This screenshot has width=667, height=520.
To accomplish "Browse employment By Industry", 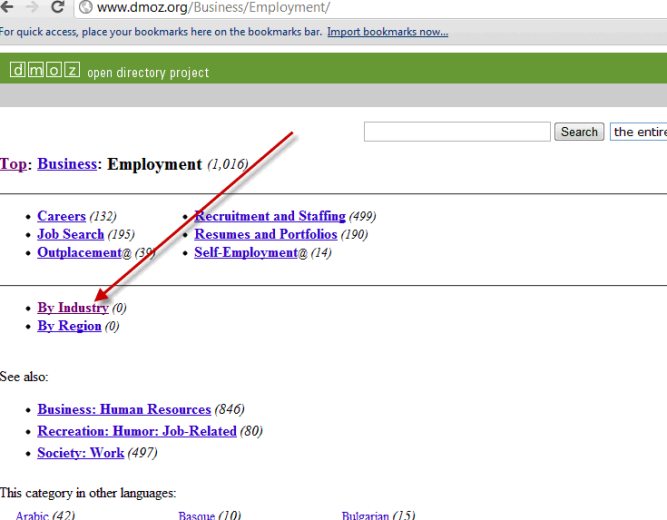I will [x=72, y=308].
